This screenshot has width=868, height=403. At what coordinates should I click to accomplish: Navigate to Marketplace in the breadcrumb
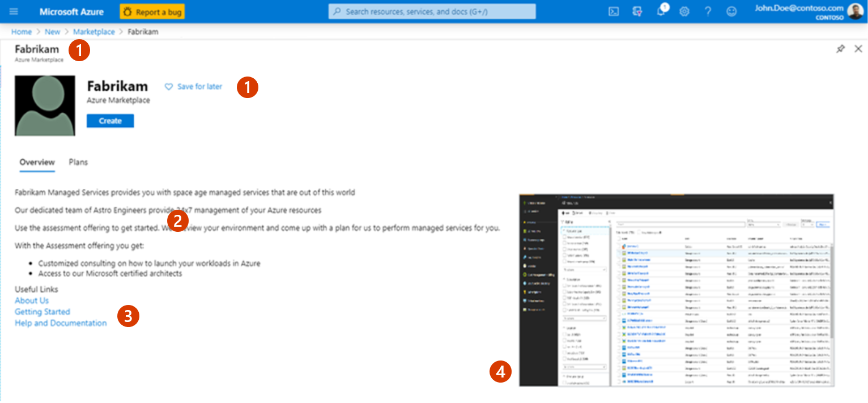coord(93,32)
